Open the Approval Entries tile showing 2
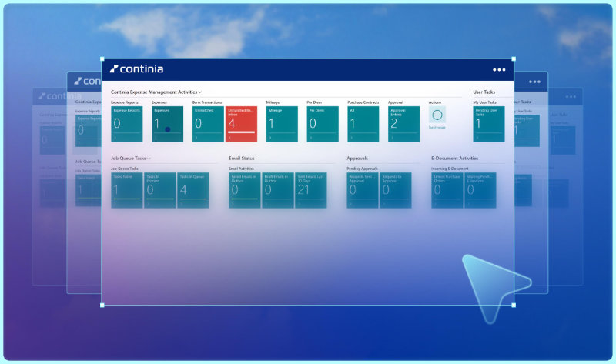The height and width of the screenshot is (364, 616). [403, 124]
